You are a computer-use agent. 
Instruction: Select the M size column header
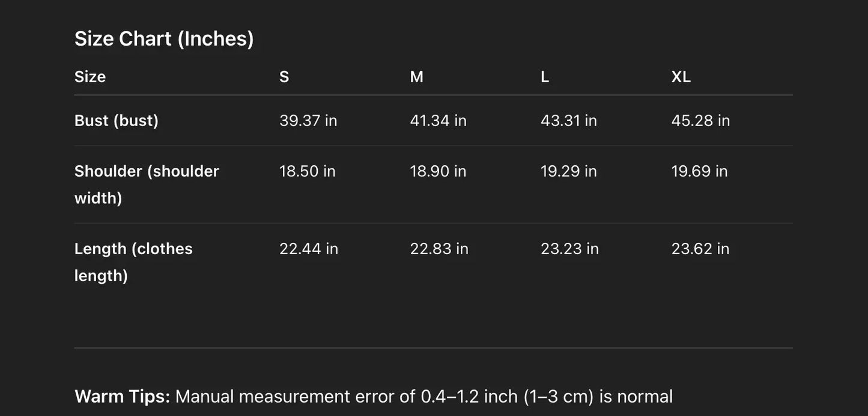[x=416, y=77]
